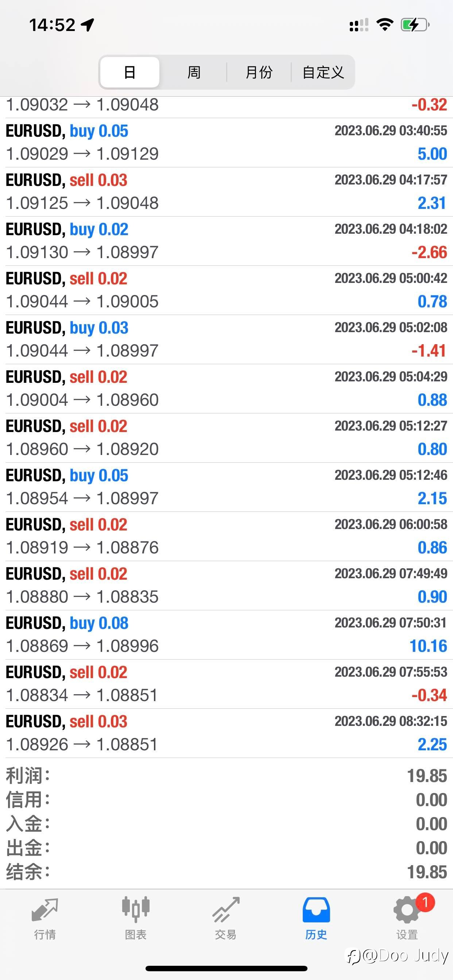Select the 日 day period segment
Image resolution: width=453 pixels, height=980 pixels.
pos(130,72)
